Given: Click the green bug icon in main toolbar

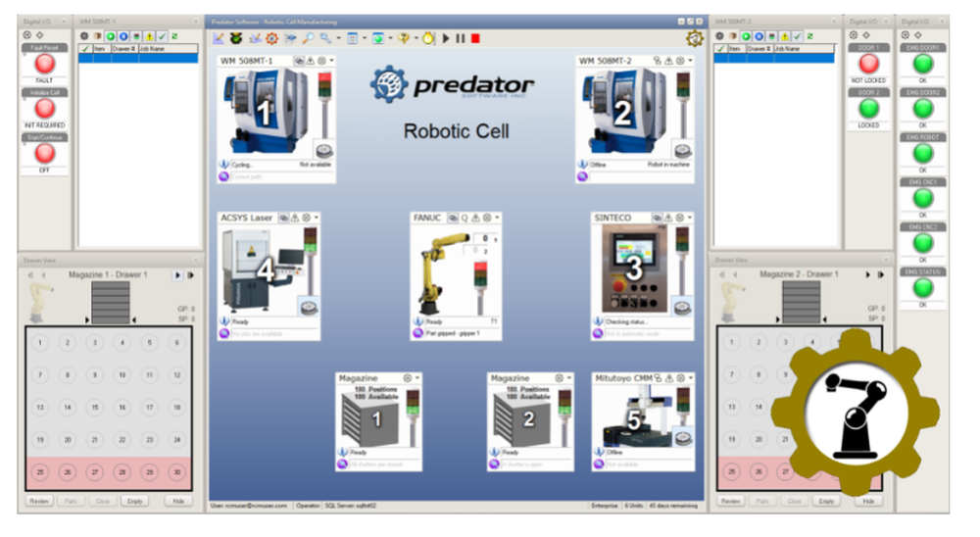Looking at the screenshot, I should (236, 38).
